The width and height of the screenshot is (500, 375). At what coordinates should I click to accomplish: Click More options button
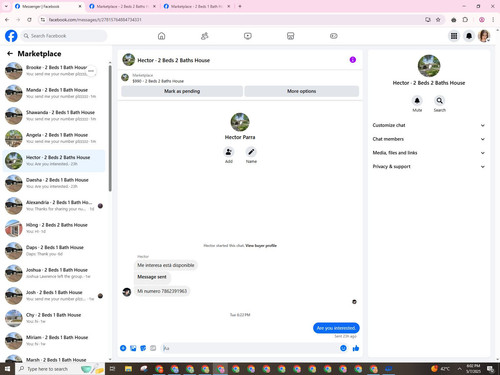(x=302, y=91)
